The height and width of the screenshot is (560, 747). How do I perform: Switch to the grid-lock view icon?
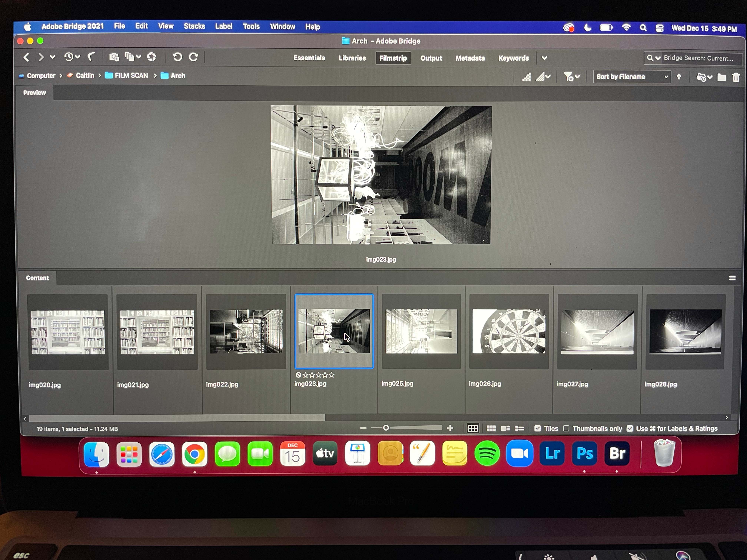coord(472,428)
